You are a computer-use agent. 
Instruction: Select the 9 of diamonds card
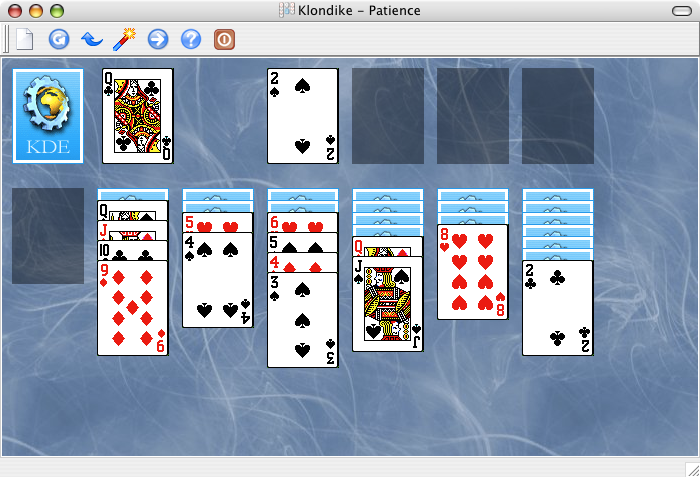[x=133, y=308]
